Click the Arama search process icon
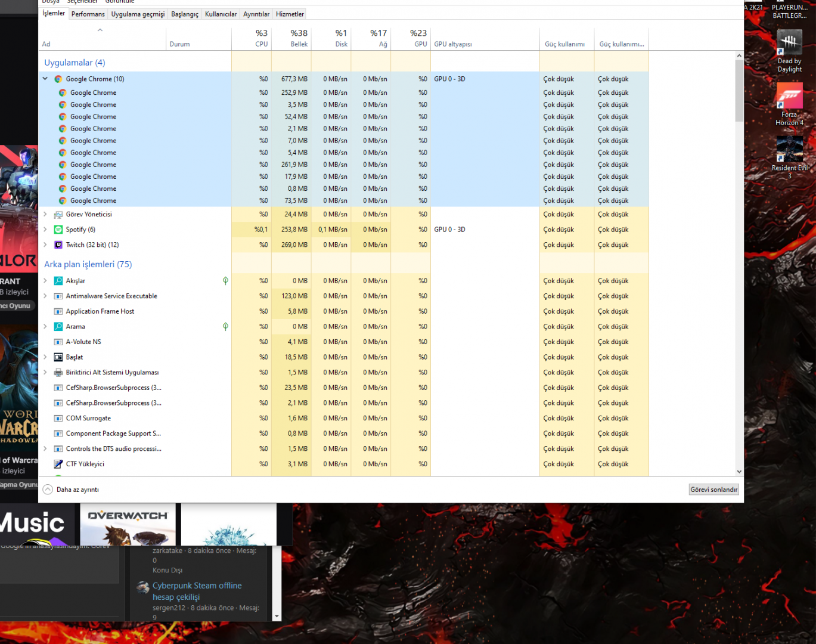The width and height of the screenshot is (816, 644). pos(58,327)
